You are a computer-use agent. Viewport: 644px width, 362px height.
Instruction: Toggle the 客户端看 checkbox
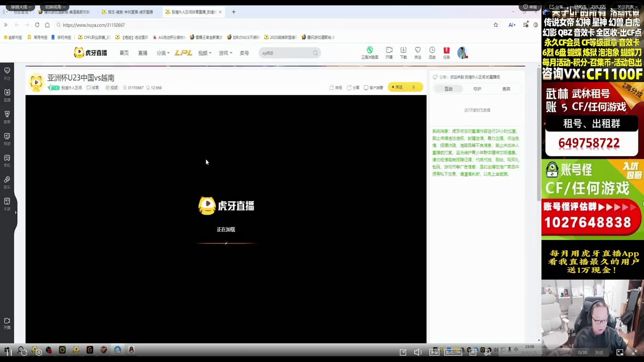[x=366, y=87]
